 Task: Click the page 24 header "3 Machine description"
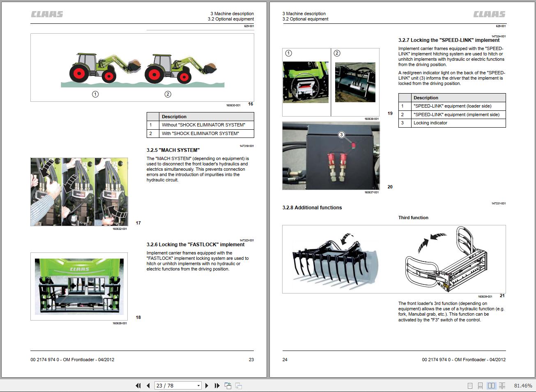[x=304, y=14]
